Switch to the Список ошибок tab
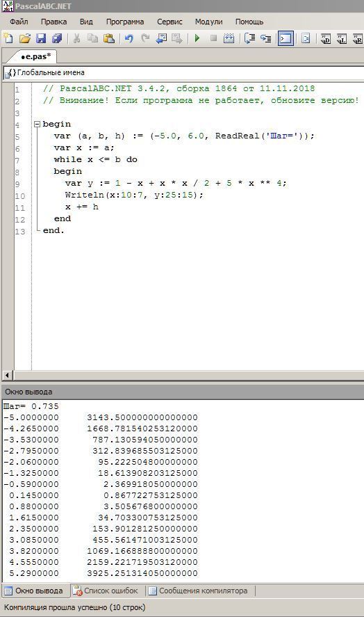The height and width of the screenshot is (617, 364). click(x=107, y=591)
